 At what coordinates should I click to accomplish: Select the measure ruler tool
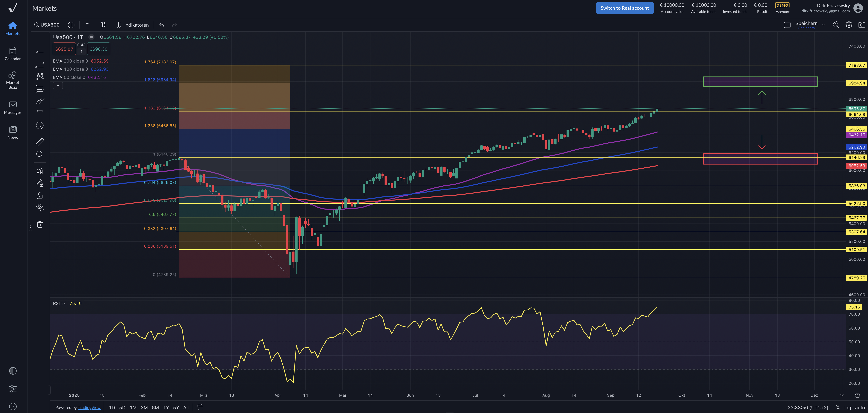point(40,142)
